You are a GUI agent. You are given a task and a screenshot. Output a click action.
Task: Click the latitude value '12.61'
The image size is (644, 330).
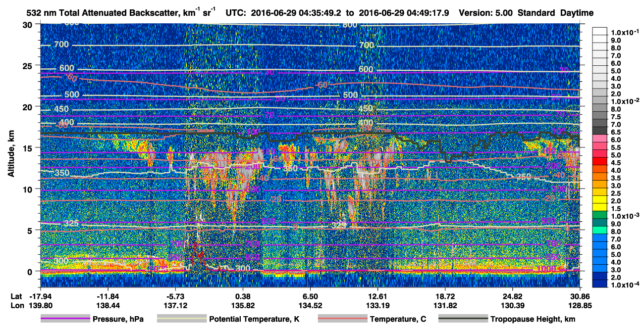tap(378, 296)
